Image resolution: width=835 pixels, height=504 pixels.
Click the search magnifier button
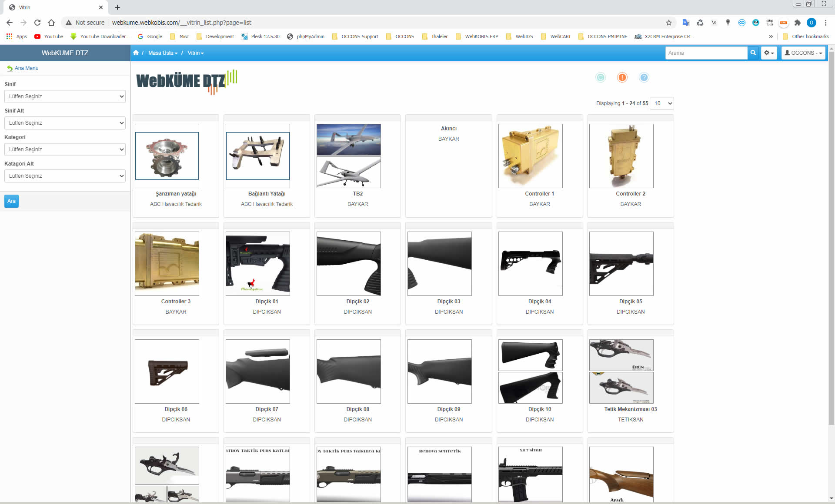coord(753,53)
